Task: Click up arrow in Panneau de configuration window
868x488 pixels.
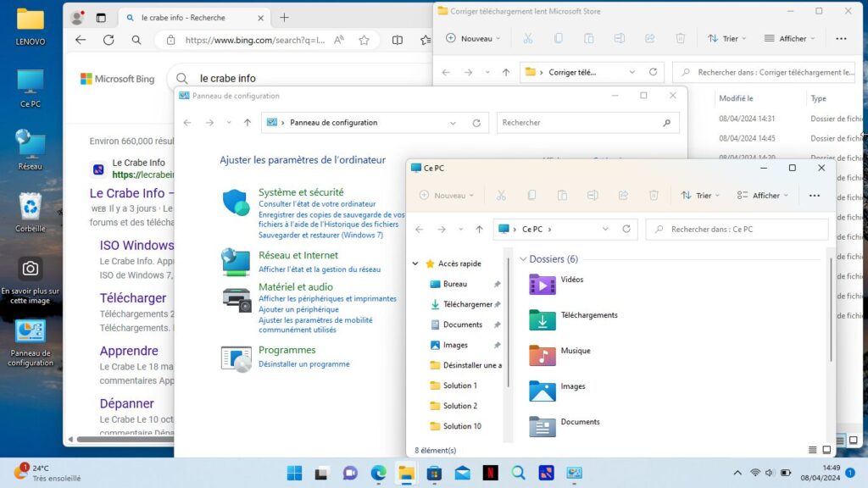Action: [x=248, y=123]
